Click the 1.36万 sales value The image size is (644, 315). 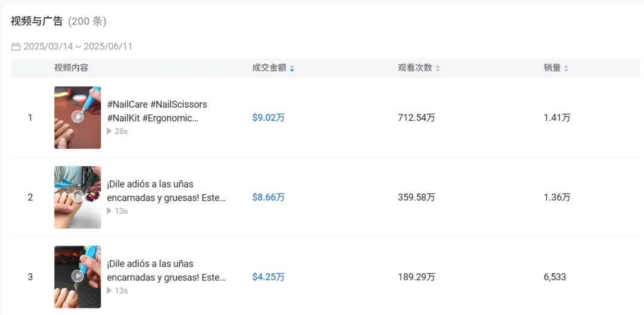tap(557, 197)
